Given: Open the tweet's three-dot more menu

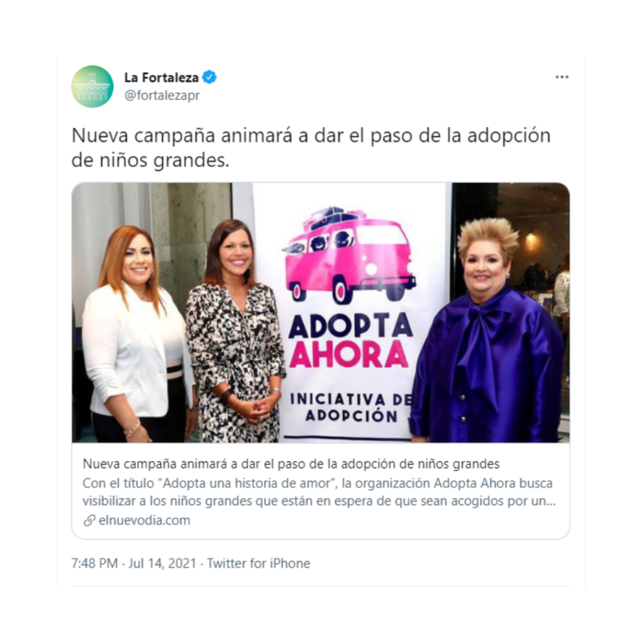Looking at the screenshot, I should 562,77.
